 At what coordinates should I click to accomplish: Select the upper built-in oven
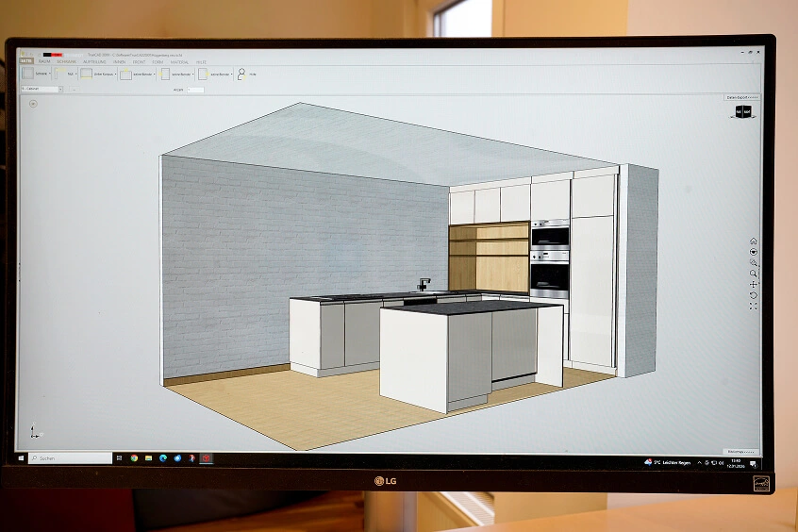coord(550,234)
